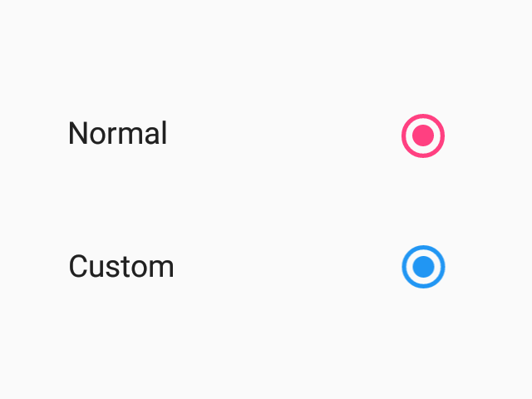
Task: Toggle the radio button beside Custom
Action: click(423, 267)
